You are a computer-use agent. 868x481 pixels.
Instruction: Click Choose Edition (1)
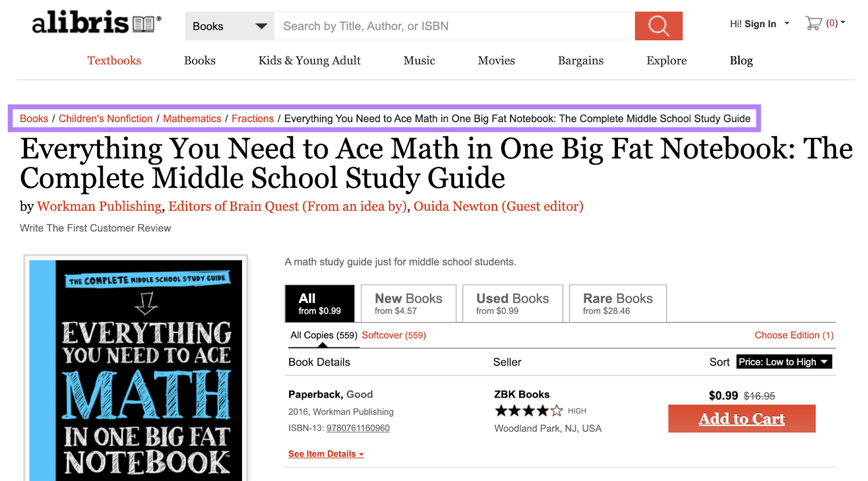pyautogui.click(x=794, y=336)
